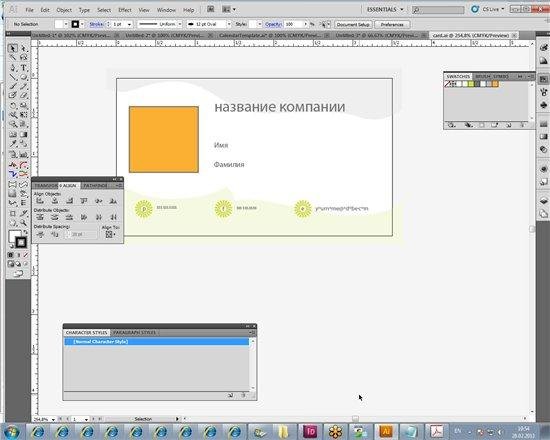Image resolution: width=550 pixels, height=440 pixels.
Task: Switch to CalendarTemplate document tab
Action: click(269, 35)
